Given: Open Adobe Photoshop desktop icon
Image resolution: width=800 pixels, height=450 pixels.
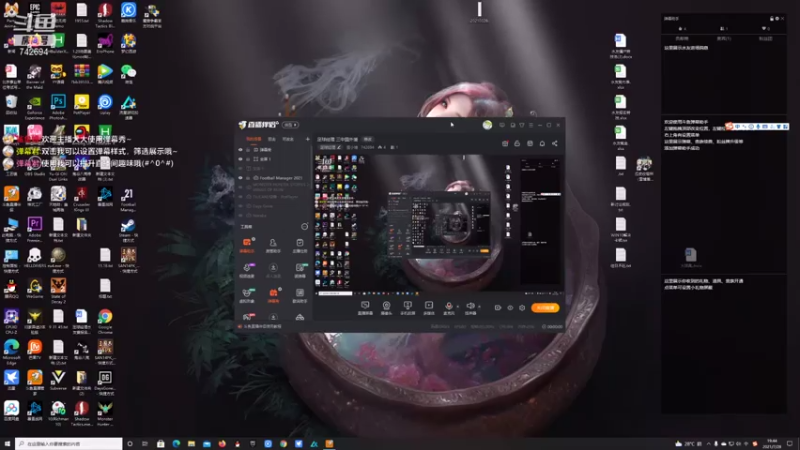Looking at the screenshot, I should (58, 105).
